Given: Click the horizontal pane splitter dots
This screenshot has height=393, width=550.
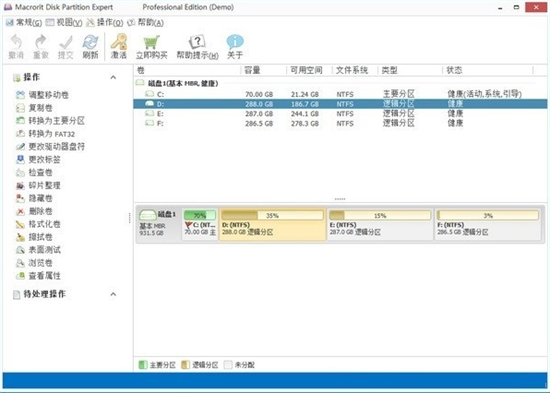Looking at the screenshot, I should pyautogui.click(x=340, y=199).
